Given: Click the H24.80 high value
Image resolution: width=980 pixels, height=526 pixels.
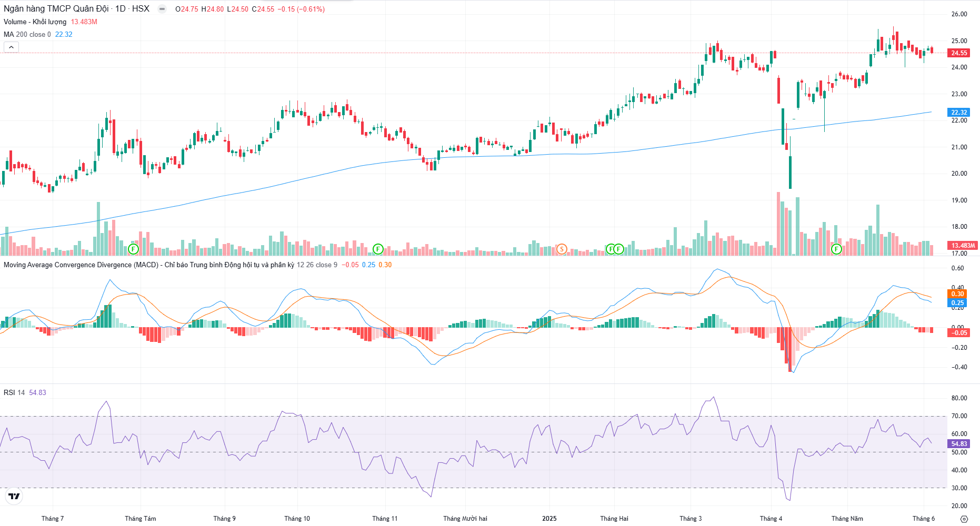Looking at the screenshot, I should (x=213, y=9).
